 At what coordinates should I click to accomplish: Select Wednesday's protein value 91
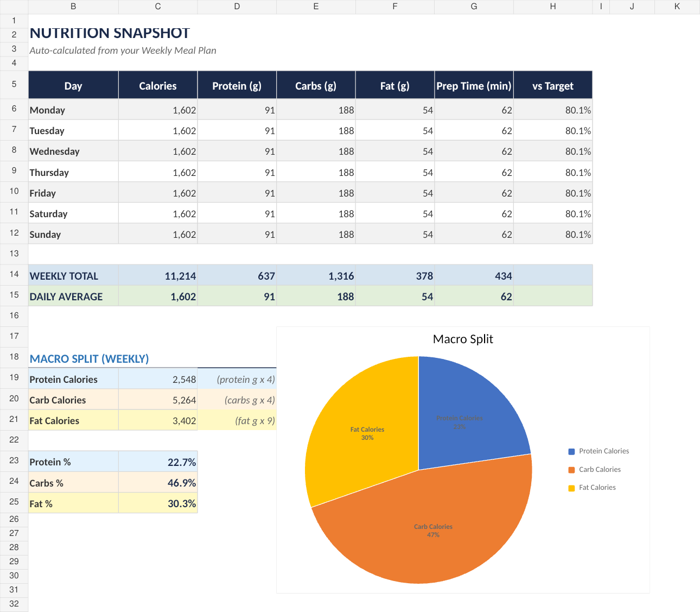pyautogui.click(x=237, y=151)
